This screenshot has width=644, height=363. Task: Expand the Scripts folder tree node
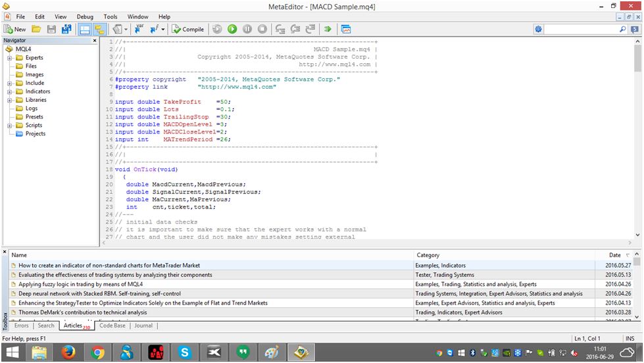(11, 125)
